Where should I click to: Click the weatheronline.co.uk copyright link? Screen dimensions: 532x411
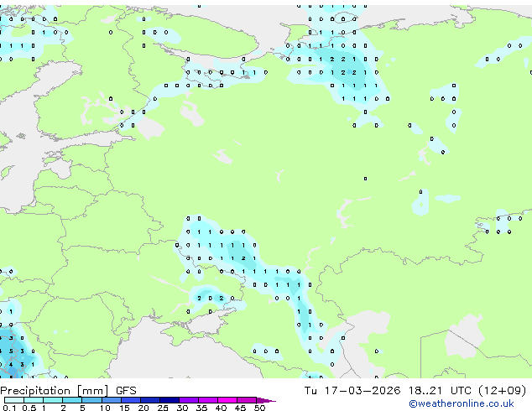click(462, 403)
